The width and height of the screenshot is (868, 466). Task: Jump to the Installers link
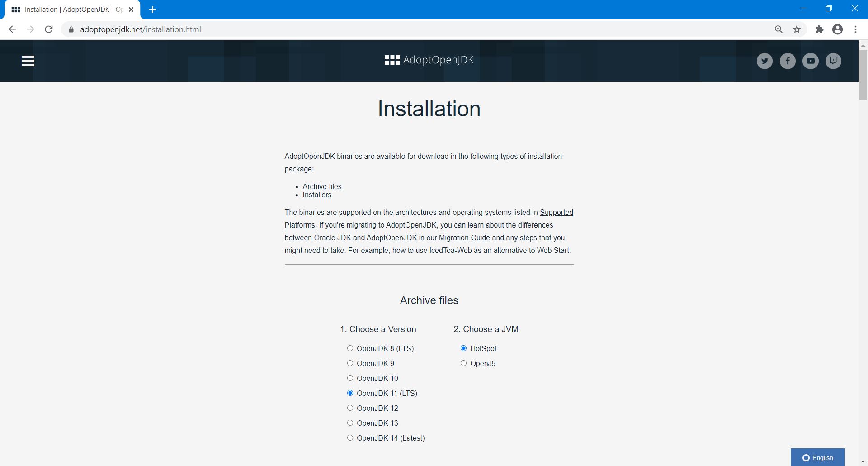pos(317,195)
